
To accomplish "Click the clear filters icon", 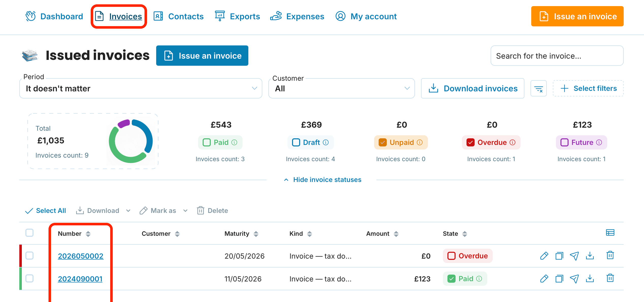I will pos(538,89).
